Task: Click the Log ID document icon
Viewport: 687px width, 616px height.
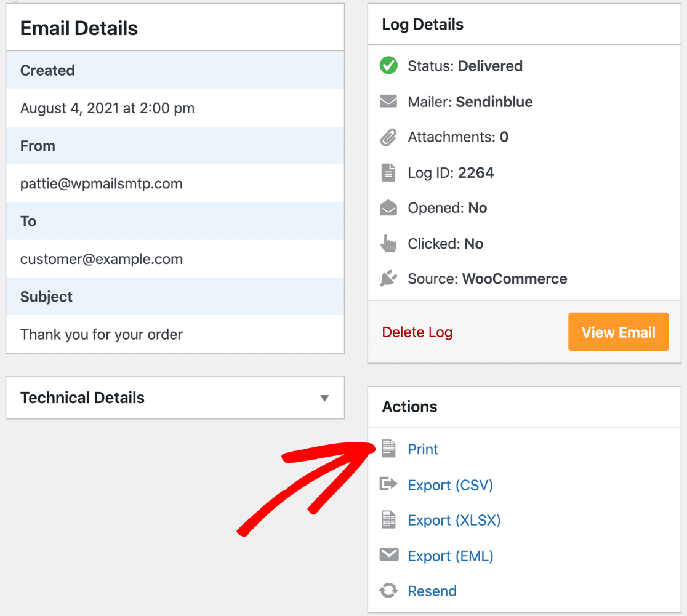Action: pos(388,172)
